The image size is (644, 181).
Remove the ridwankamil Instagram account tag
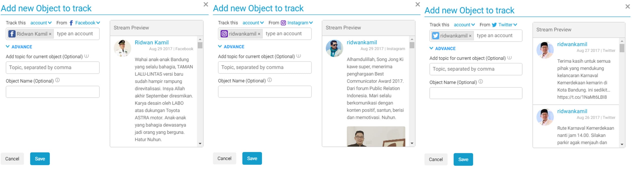(259, 34)
